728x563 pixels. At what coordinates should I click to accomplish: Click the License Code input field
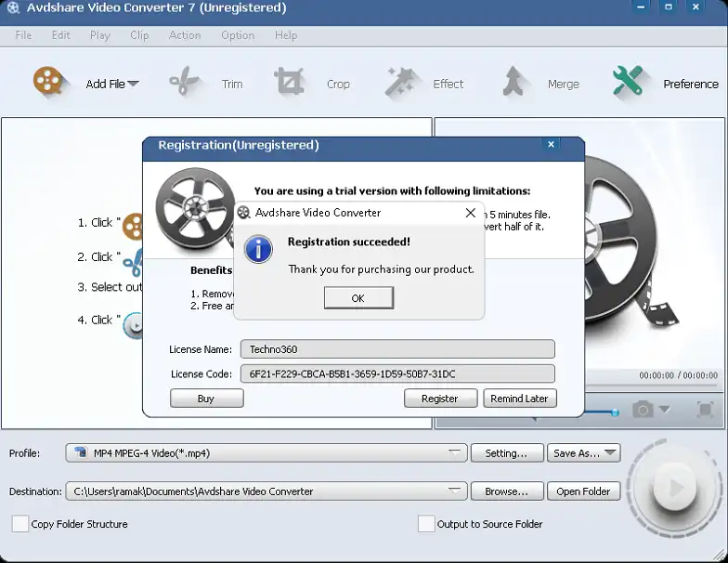tap(397, 374)
